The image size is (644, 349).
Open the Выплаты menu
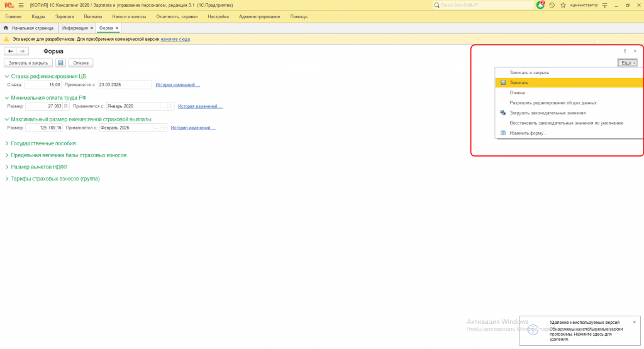click(93, 17)
